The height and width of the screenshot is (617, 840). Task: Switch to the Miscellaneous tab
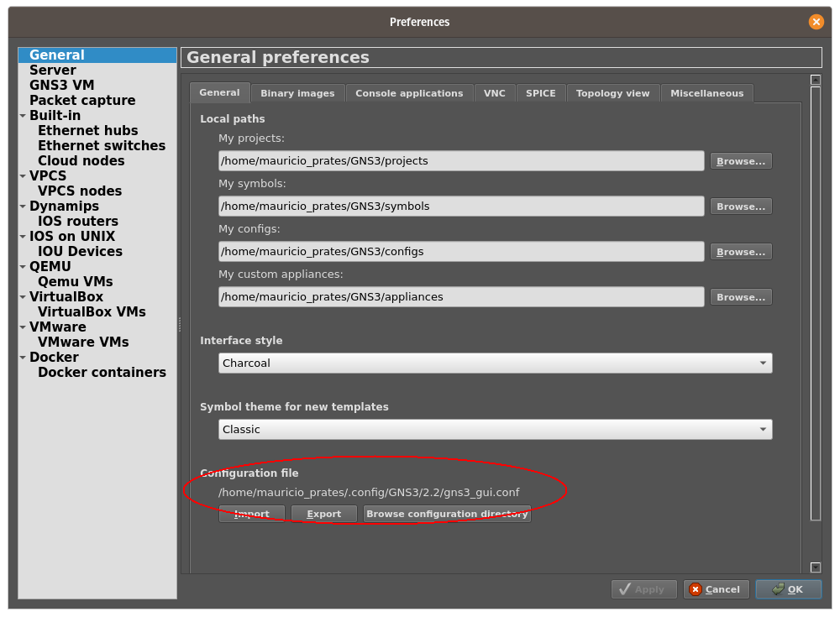tap(706, 92)
